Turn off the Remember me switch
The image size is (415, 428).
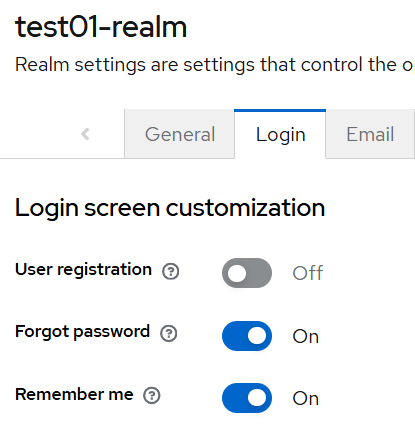click(x=247, y=398)
